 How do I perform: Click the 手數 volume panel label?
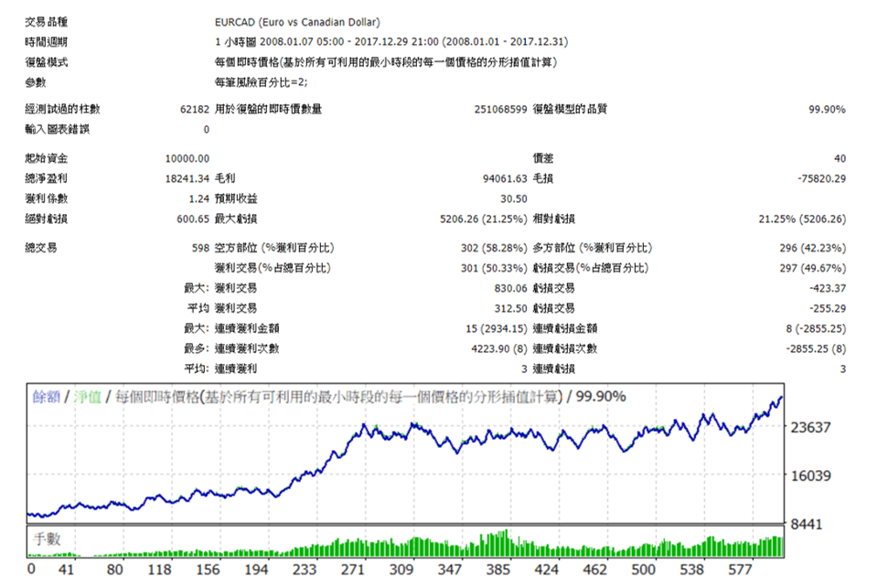click(46, 539)
